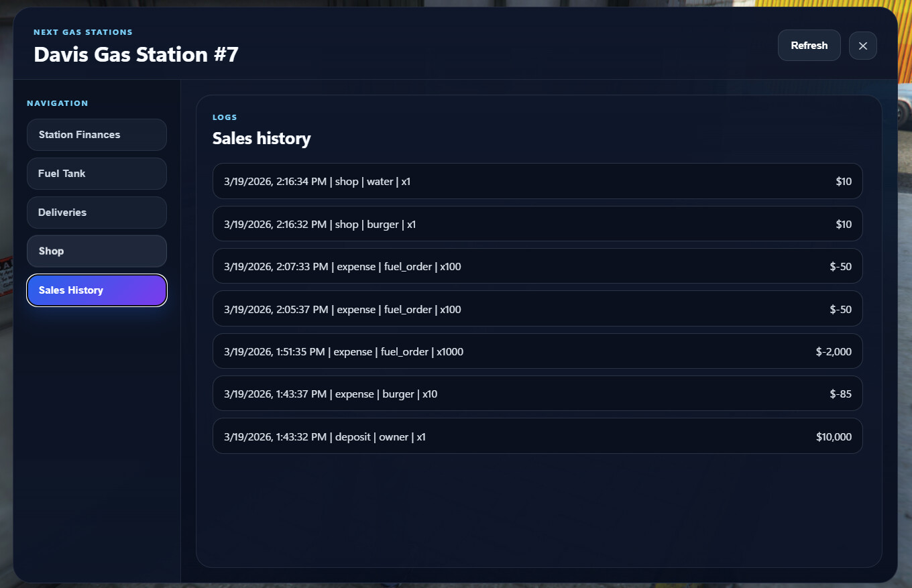The image size is (912, 588).
Task: Open the fuel_order x1000 expense entry
Action: click(x=536, y=351)
